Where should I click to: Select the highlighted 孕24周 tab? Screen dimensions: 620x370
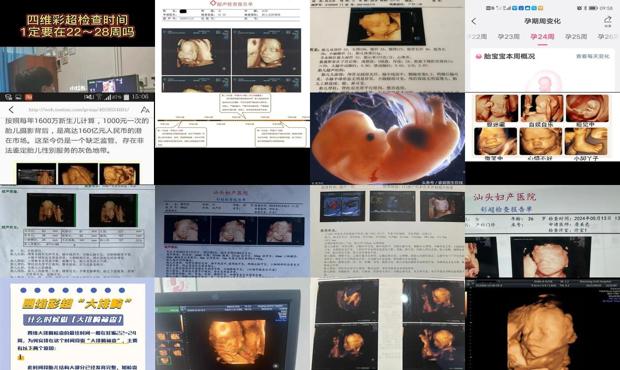coord(542,36)
